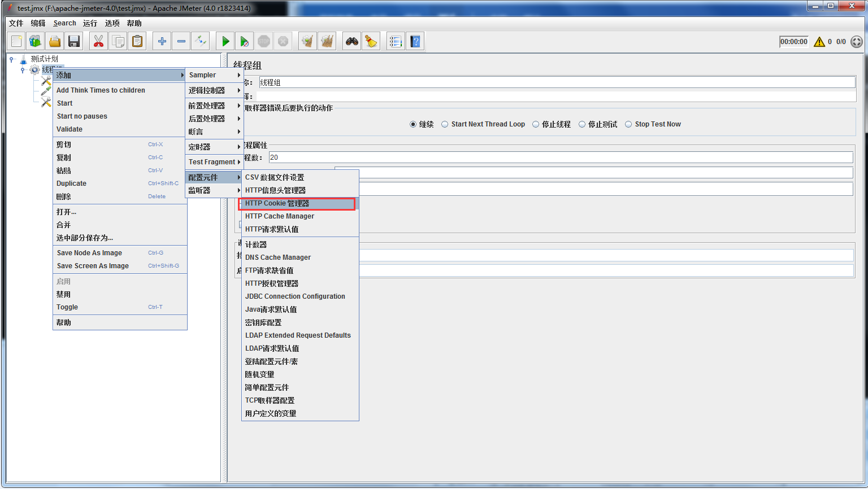The width and height of the screenshot is (868, 489).
Task: Select HTTP Cookie 管理器 from the menu
Action: (x=280, y=203)
